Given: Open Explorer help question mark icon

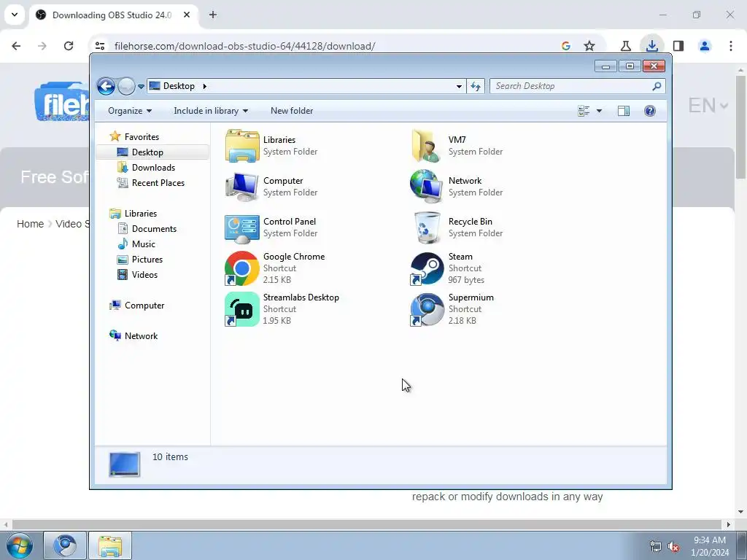Looking at the screenshot, I should (650, 111).
